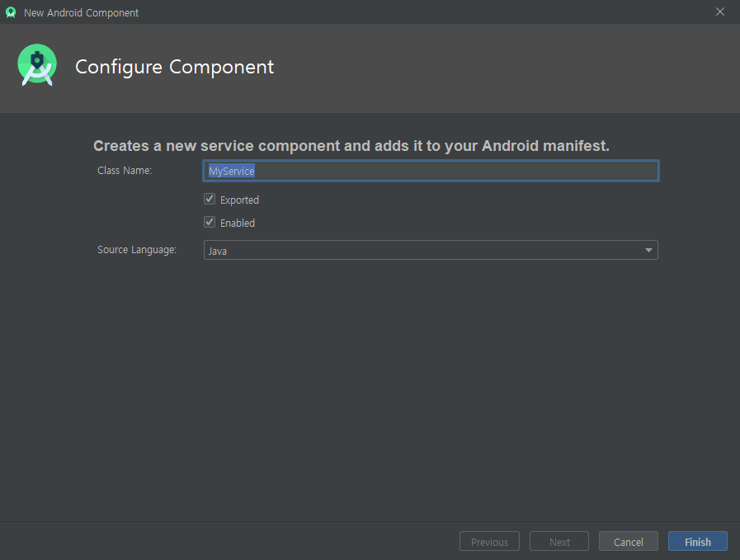Click the service component description text
740x560 pixels.
point(351,146)
